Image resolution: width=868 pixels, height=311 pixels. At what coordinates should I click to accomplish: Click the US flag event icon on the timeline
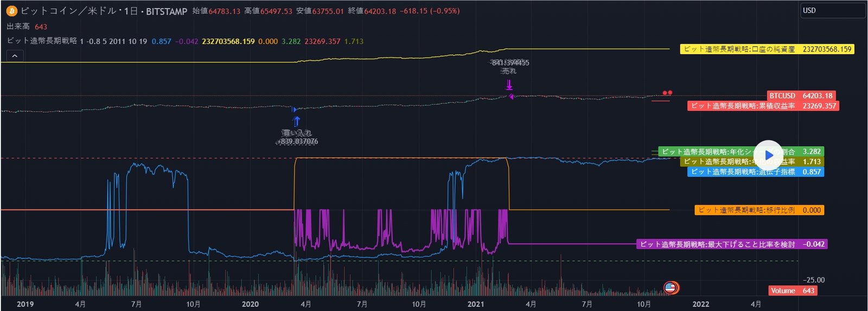tap(671, 288)
